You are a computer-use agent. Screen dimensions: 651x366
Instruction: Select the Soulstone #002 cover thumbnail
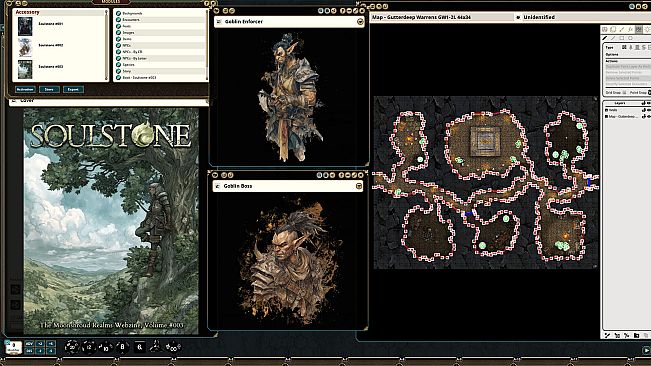(25, 48)
